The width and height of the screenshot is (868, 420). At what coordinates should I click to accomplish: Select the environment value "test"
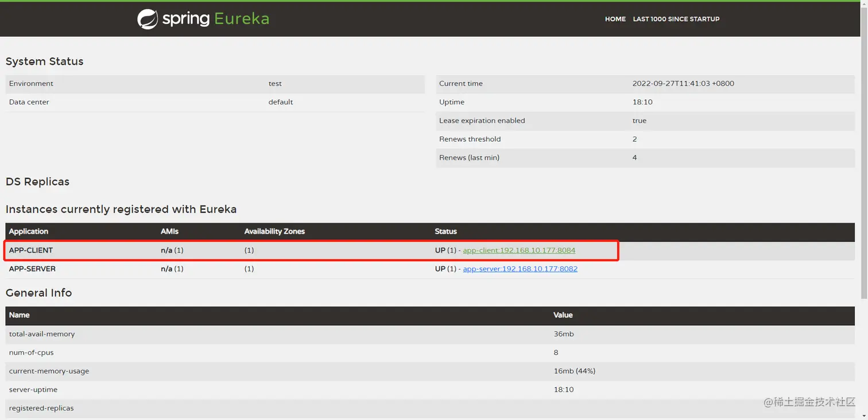[275, 84]
